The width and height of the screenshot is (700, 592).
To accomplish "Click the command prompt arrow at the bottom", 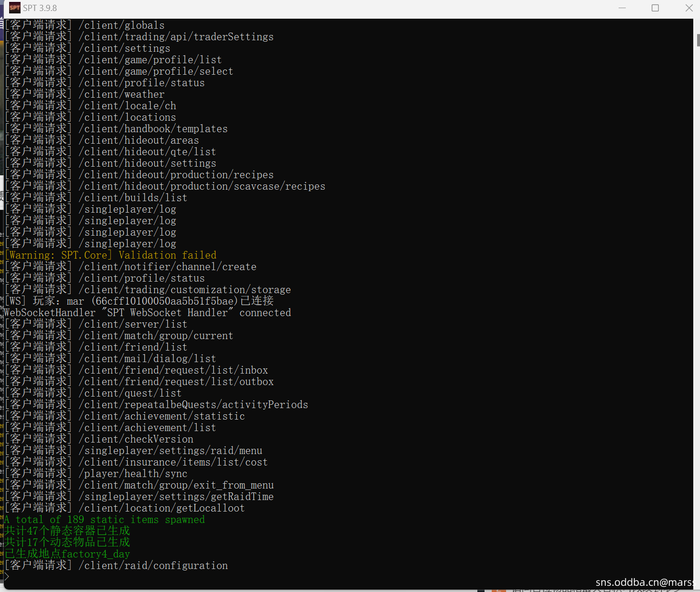I will pos(7,577).
